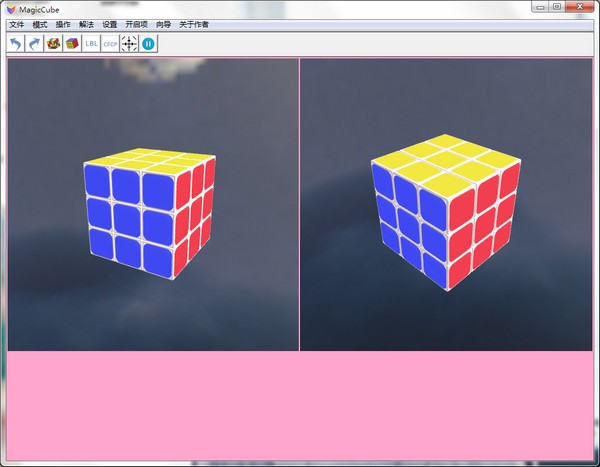Open the 关于作者 menu

194,24
